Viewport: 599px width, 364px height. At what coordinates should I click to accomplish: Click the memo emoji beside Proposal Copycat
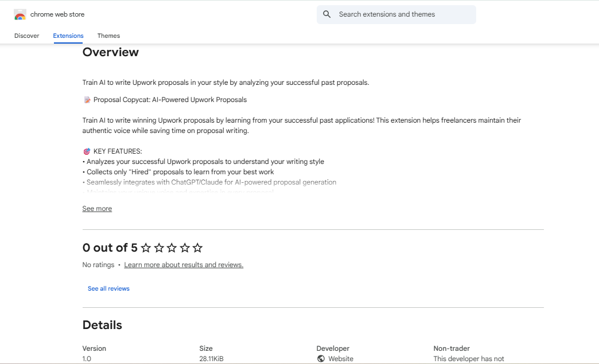pyautogui.click(x=87, y=100)
